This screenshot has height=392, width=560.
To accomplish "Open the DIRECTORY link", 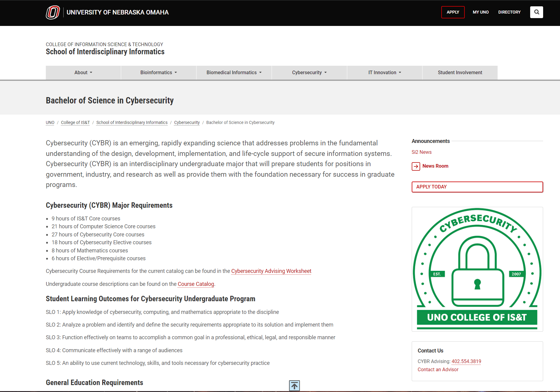I will 509,12.
